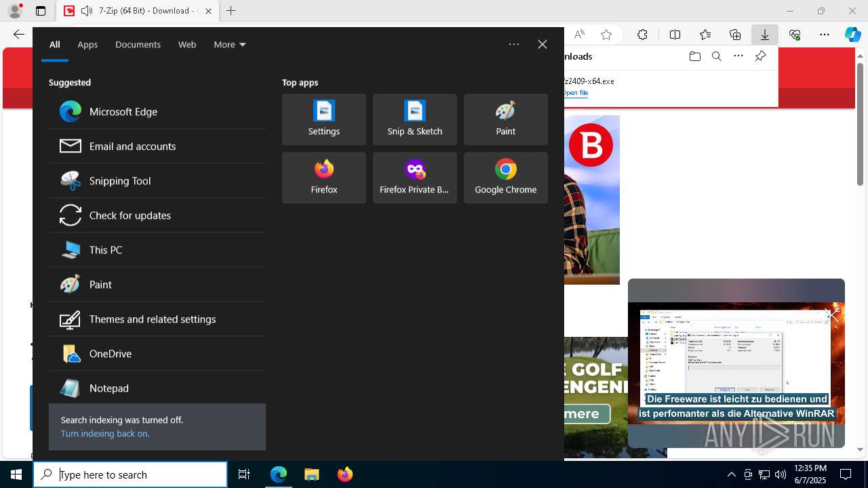Open Edge Collections icon
868x488 pixels.
click(x=735, y=35)
